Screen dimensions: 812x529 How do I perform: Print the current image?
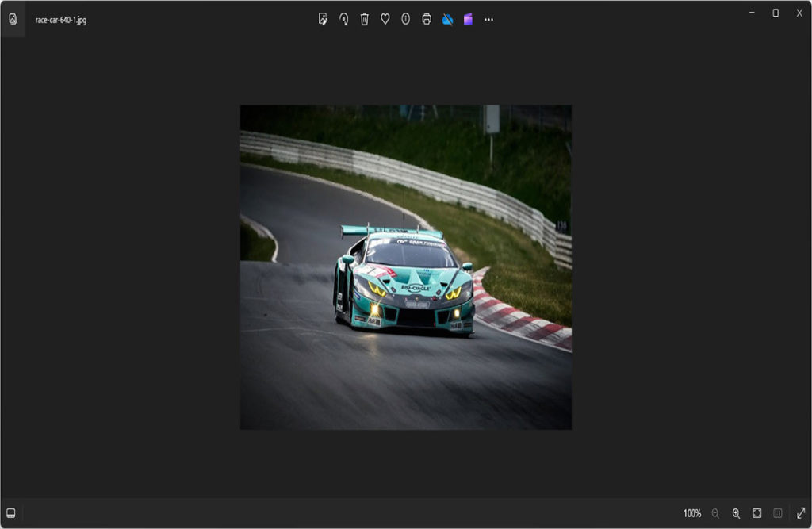[x=427, y=19]
